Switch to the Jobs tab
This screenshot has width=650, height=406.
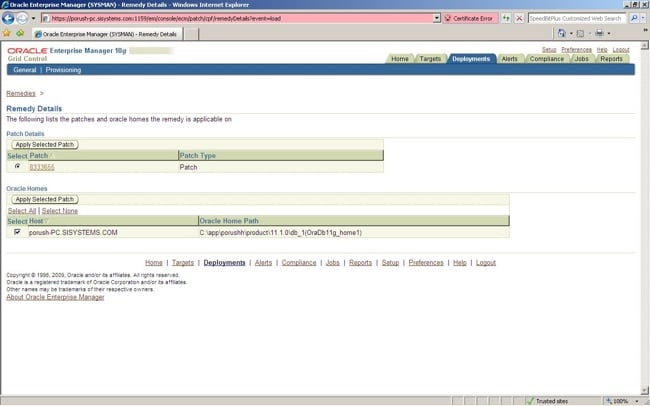pyautogui.click(x=582, y=59)
